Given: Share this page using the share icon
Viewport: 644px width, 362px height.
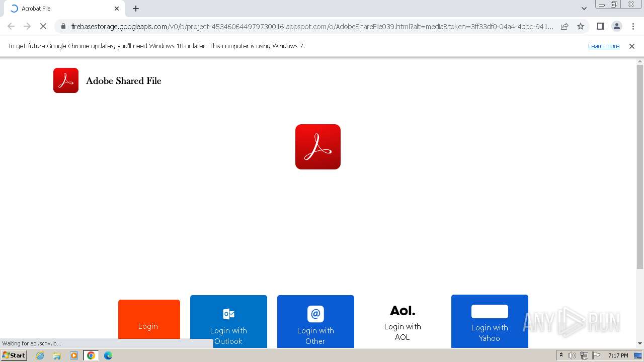Looking at the screenshot, I should click(565, 26).
